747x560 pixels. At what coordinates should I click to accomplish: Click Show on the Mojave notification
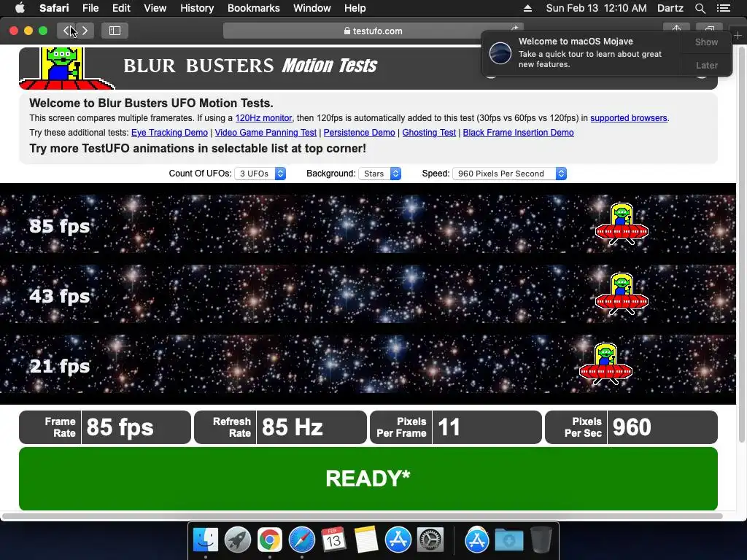click(706, 42)
